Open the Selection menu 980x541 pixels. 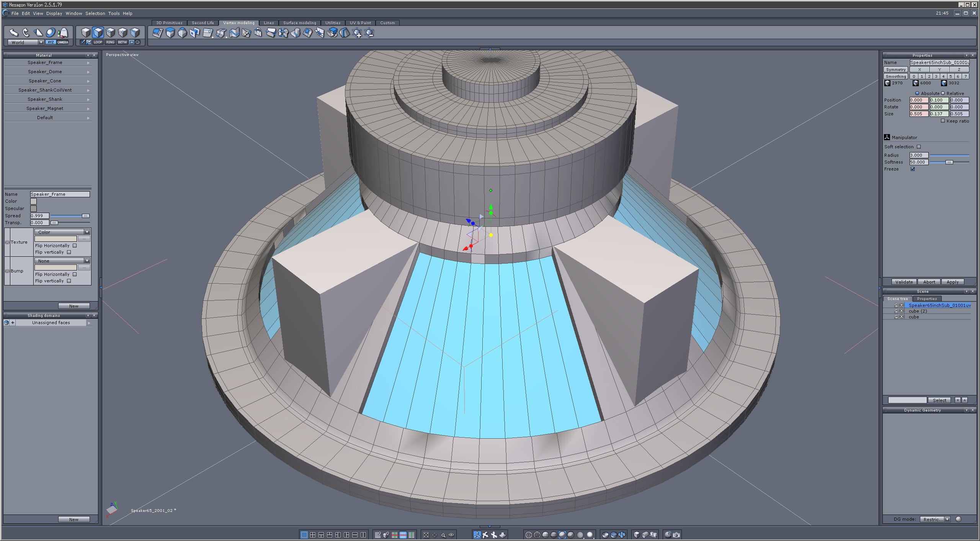95,13
